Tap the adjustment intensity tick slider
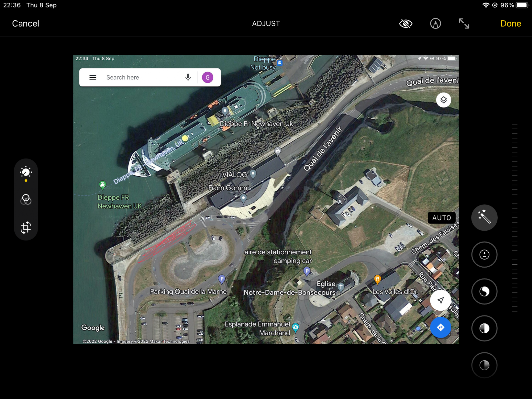Image resolution: width=532 pixels, height=399 pixels. pos(515,218)
